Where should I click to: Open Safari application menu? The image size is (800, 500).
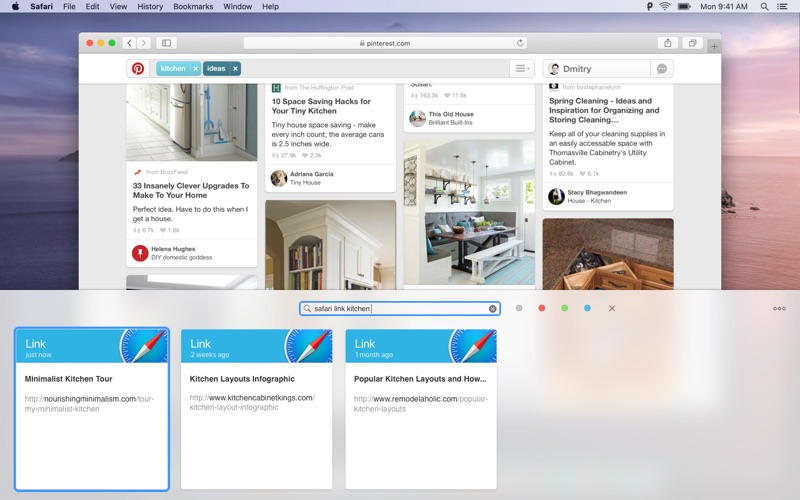tap(41, 7)
